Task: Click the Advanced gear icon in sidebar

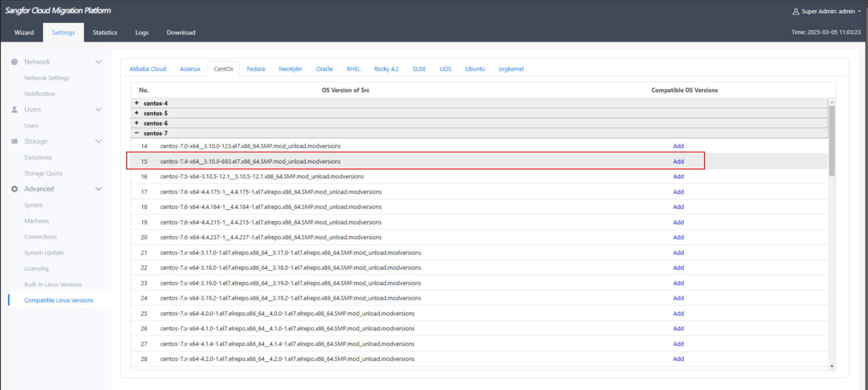Action: [15, 189]
